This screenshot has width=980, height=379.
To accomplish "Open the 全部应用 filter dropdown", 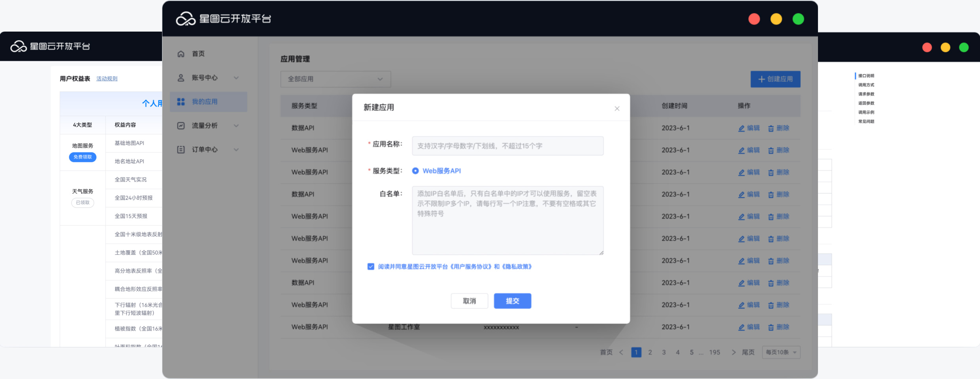I will (335, 79).
